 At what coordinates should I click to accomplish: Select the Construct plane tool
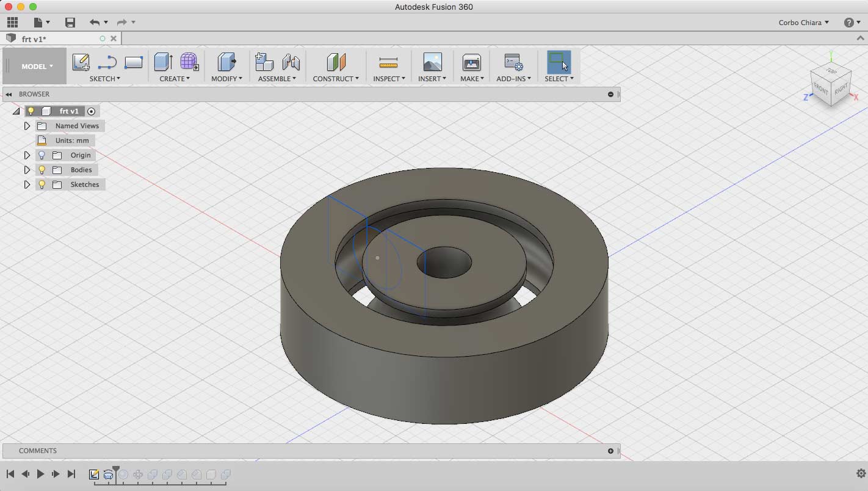coord(336,62)
